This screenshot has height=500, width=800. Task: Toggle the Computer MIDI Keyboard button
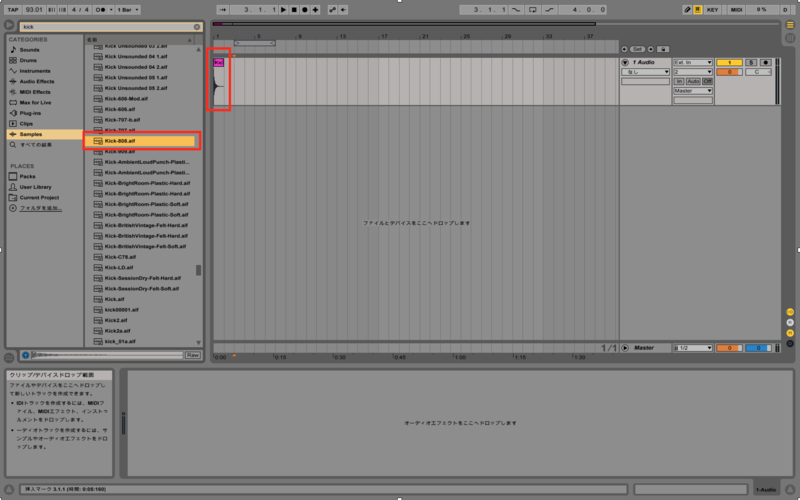pos(697,10)
